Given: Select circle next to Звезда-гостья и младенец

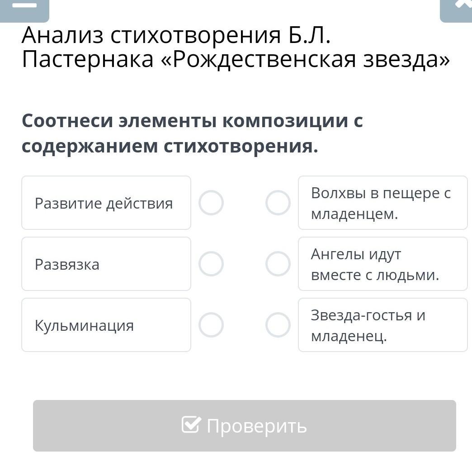Looking at the screenshot, I should 278,325.
